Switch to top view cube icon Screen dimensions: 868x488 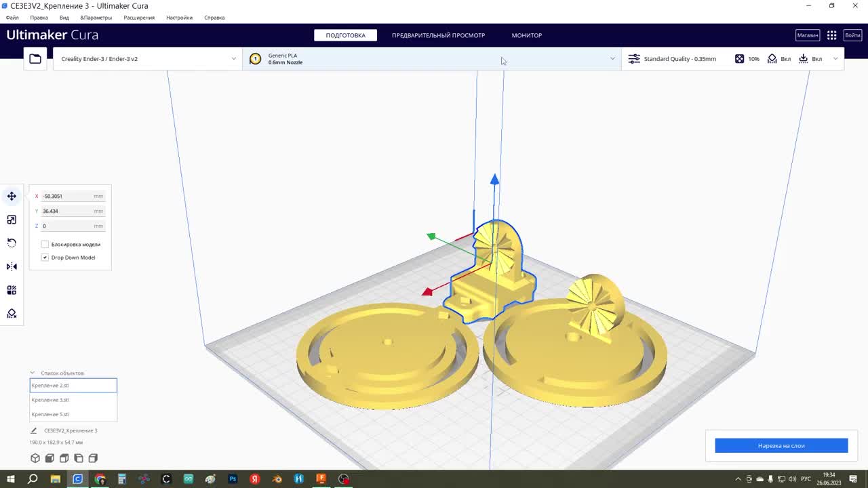coord(64,458)
